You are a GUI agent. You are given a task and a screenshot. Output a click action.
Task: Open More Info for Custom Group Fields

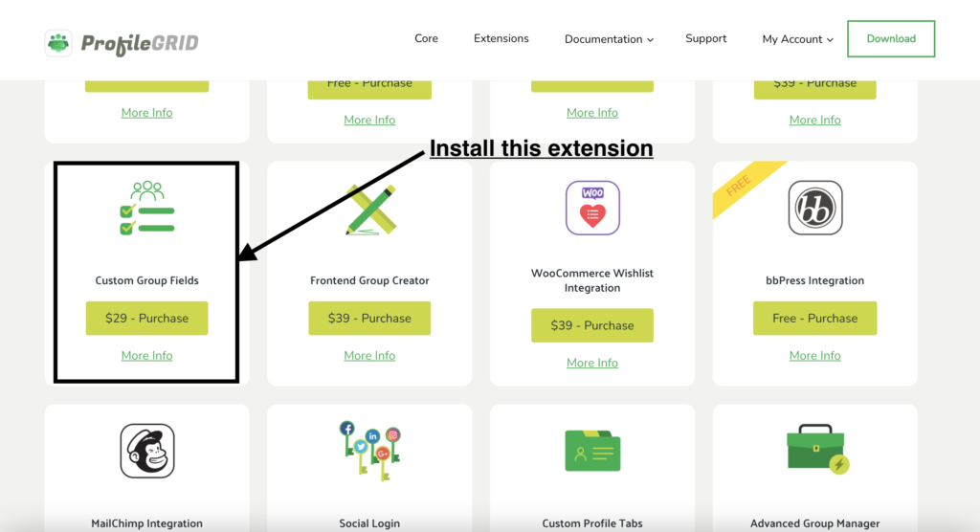click(x=146, y=356)
